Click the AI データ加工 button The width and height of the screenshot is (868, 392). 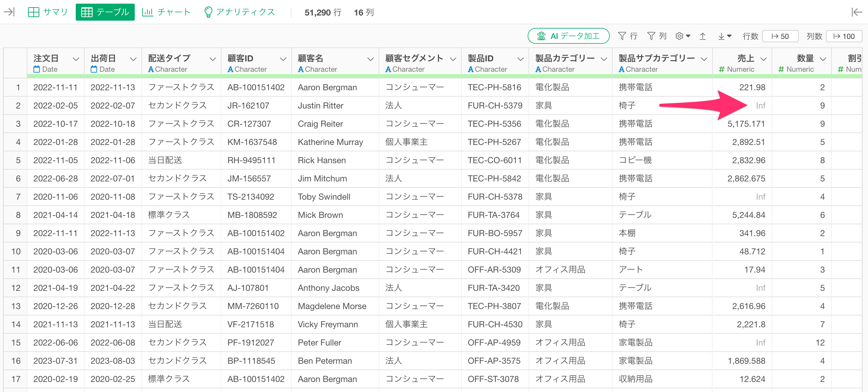(568, 36)
